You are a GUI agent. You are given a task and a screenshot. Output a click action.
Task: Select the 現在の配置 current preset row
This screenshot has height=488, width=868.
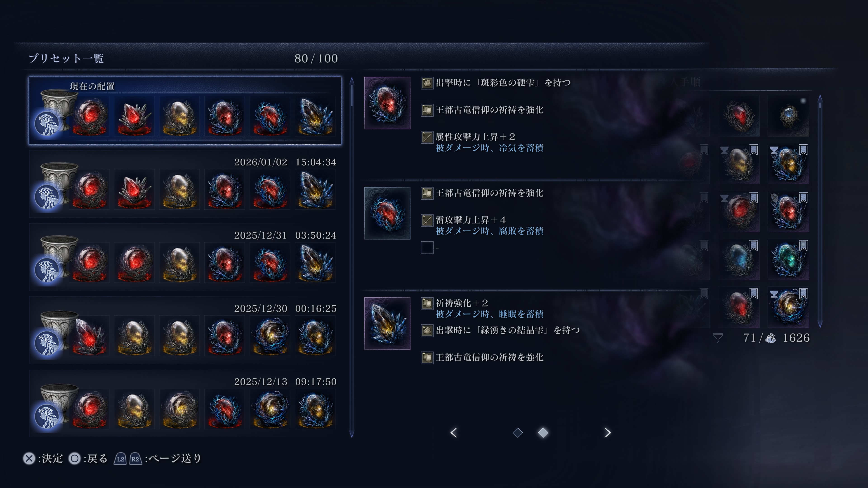click(185, 111)
